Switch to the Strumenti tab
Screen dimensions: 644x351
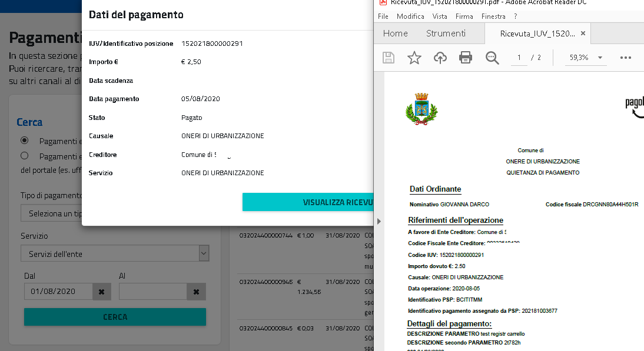(446, 34)
